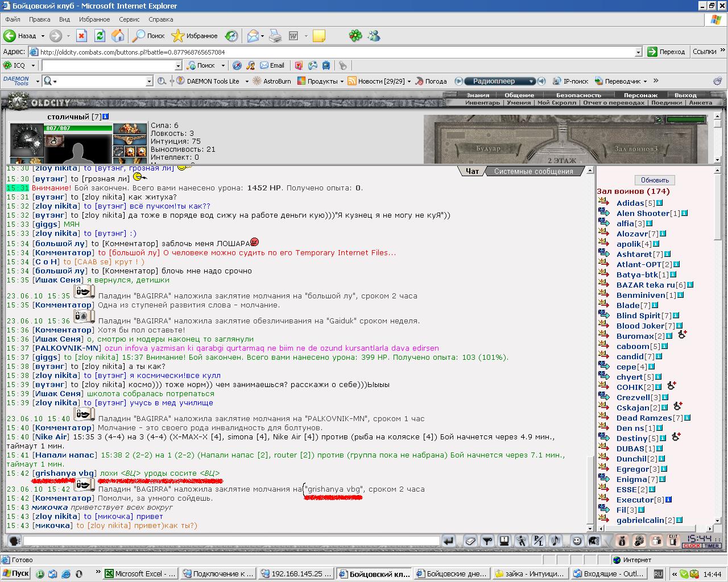Click the chat filter funnel icon
Screen dimensions: 728x582
point(487,541)
